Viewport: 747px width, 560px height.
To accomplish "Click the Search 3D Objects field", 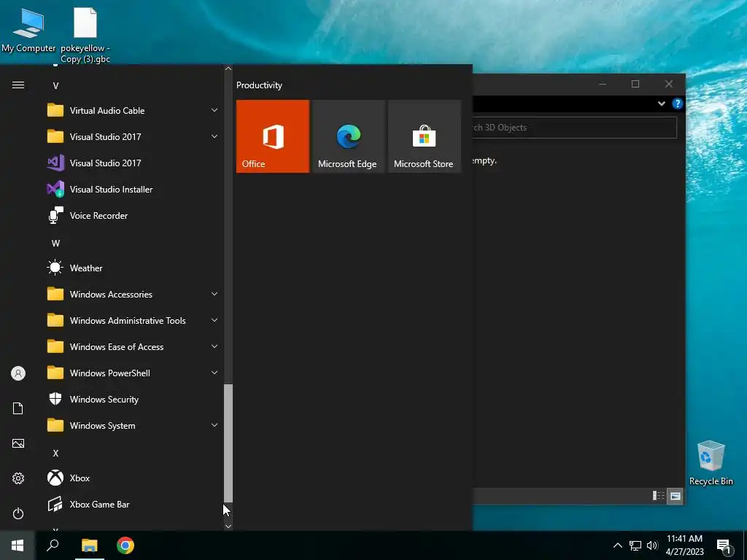I will [x=574, y=128].
